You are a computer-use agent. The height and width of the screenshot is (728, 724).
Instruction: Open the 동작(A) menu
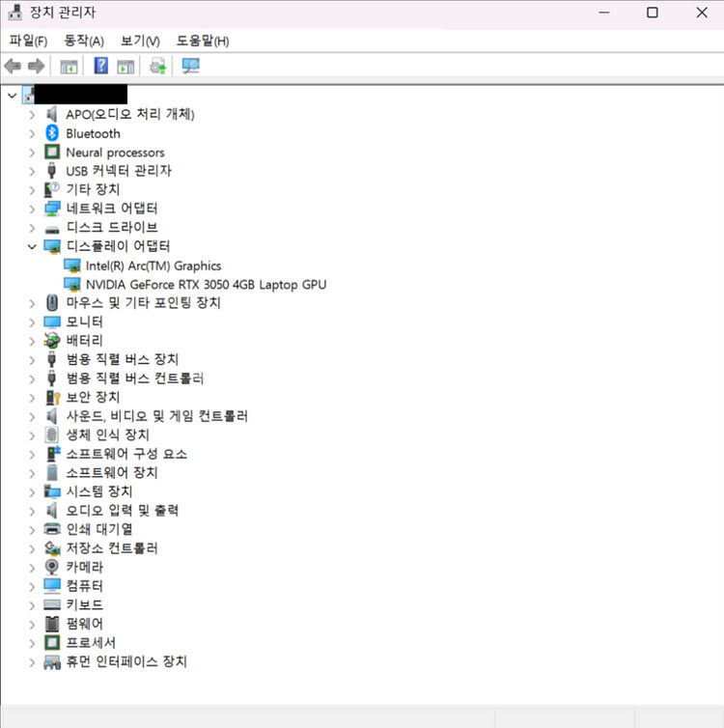[x=84, y=41]
